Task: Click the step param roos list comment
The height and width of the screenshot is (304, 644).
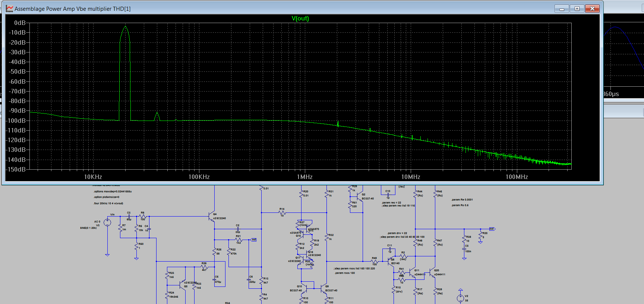Action: click(x=354, y=269)
